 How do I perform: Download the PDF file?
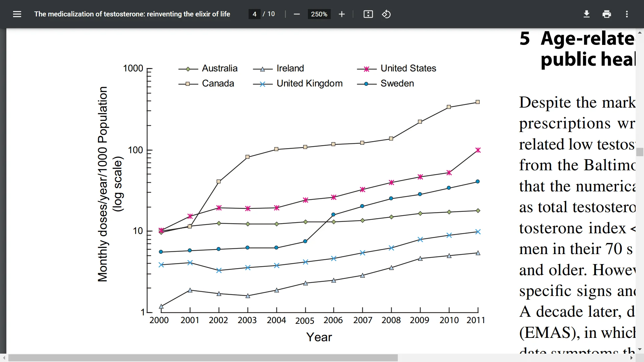(587, 14)
